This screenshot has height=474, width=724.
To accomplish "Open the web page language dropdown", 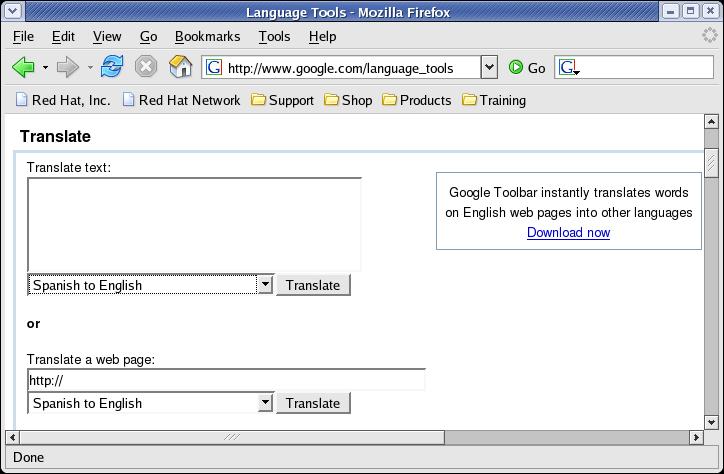I will point(151,403).
